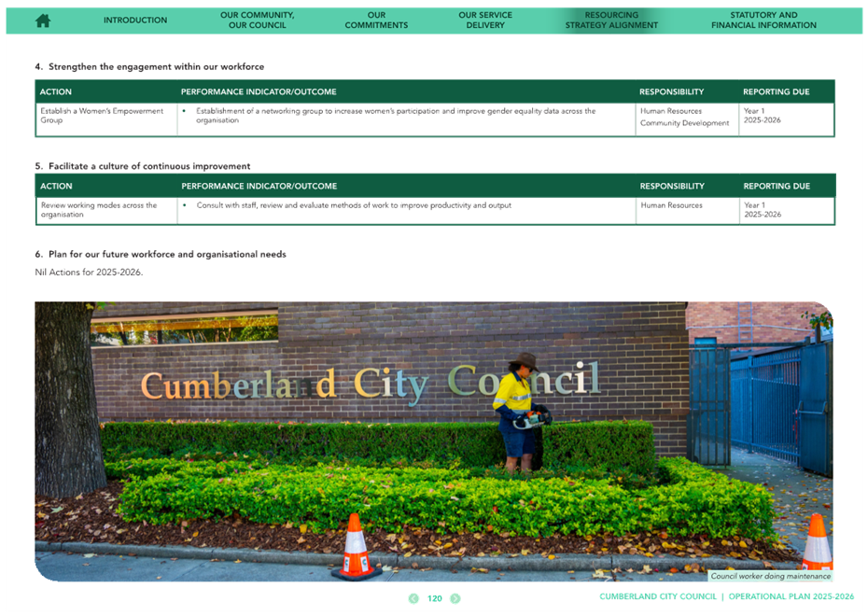This screenshot has width=868, height=616.
Task: Go to next page arrow
Action: [x=455, y=598]
